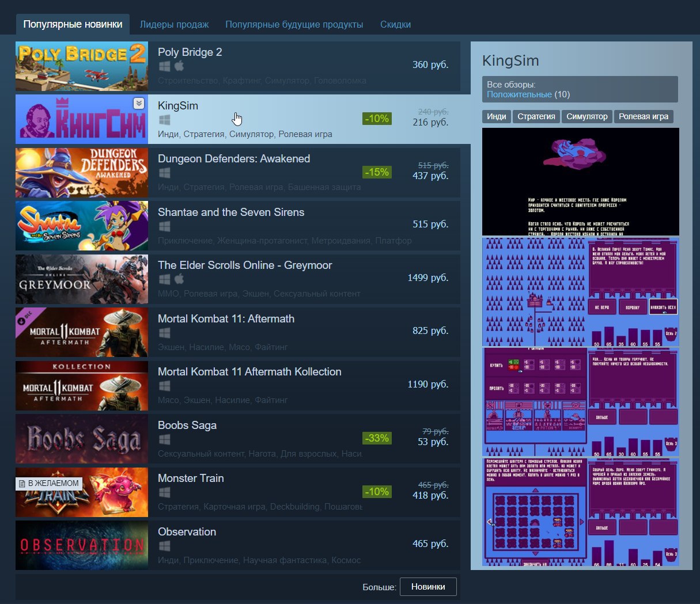This screenshot has width=700, height=604.
Task: Click the Стратегия tag in KingSim panel
Action: pos(536,116)
